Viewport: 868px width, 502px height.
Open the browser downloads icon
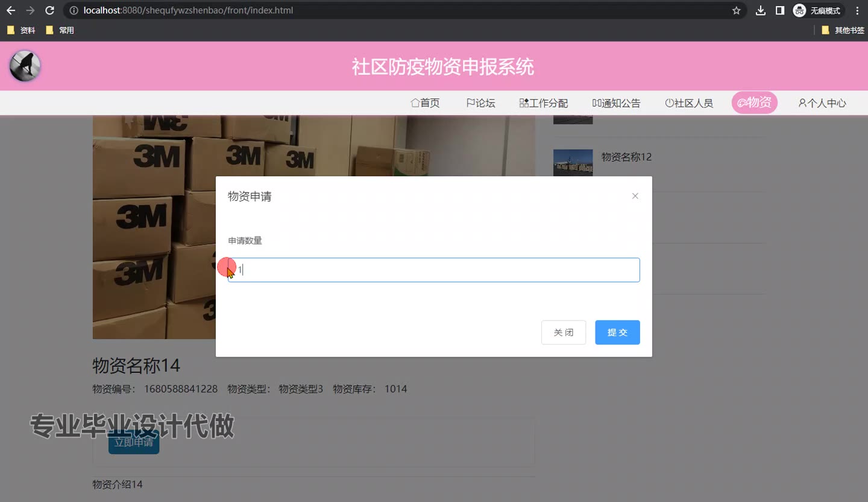tap(761, 10)
